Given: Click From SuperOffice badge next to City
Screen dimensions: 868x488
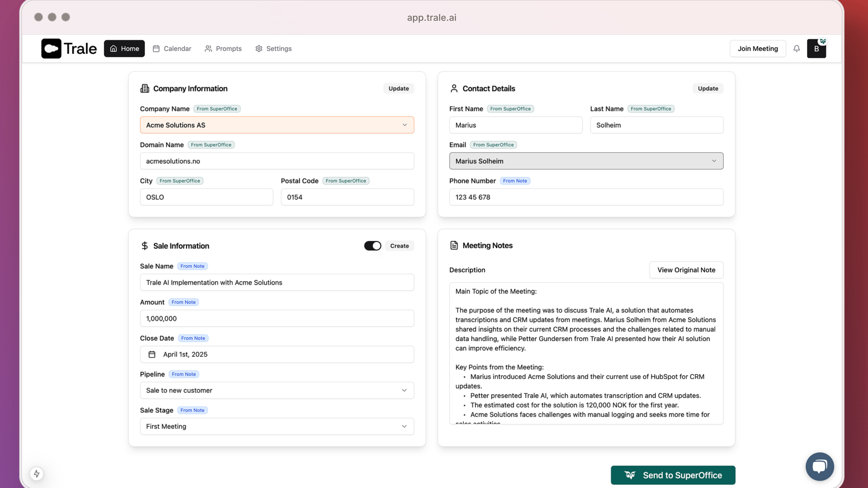Looking at the screenshot, I should [x=180, y=181].
